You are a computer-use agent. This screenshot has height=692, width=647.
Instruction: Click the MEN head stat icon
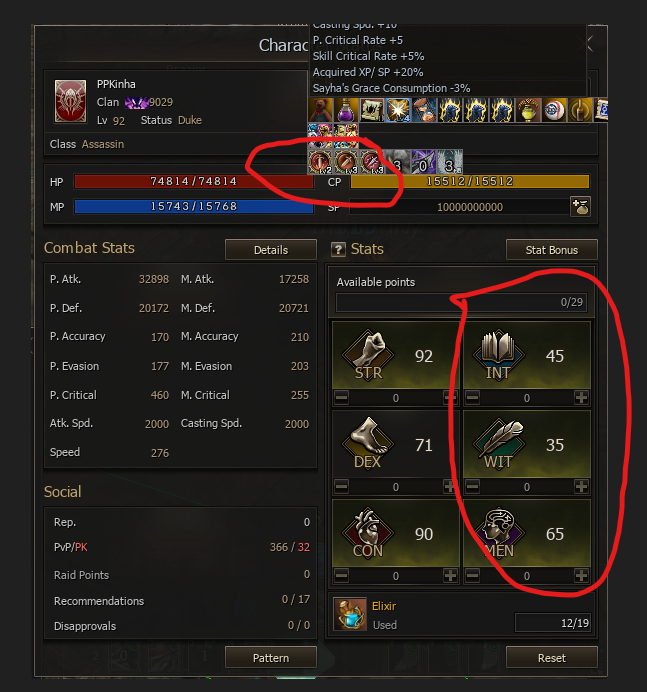(x=499, y=532)
